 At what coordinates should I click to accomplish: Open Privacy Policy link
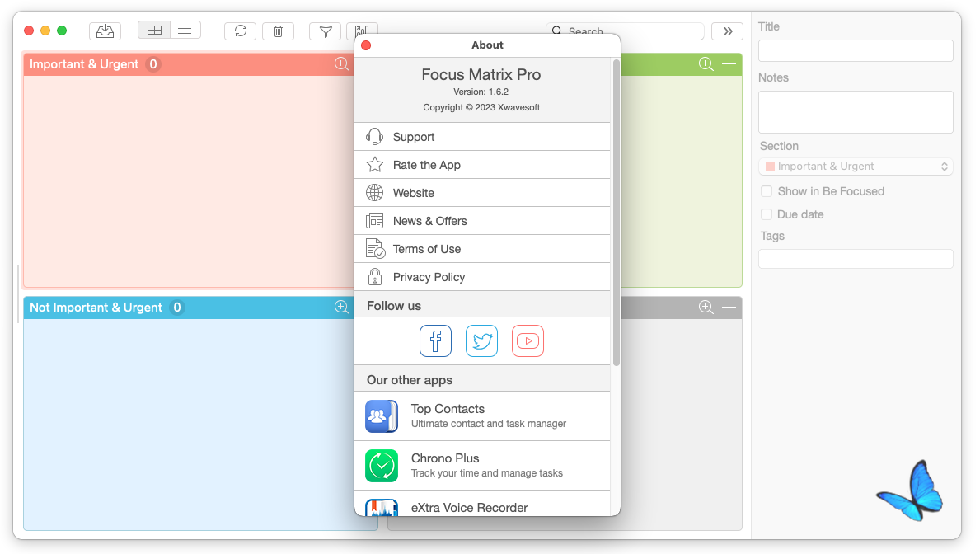482,277
